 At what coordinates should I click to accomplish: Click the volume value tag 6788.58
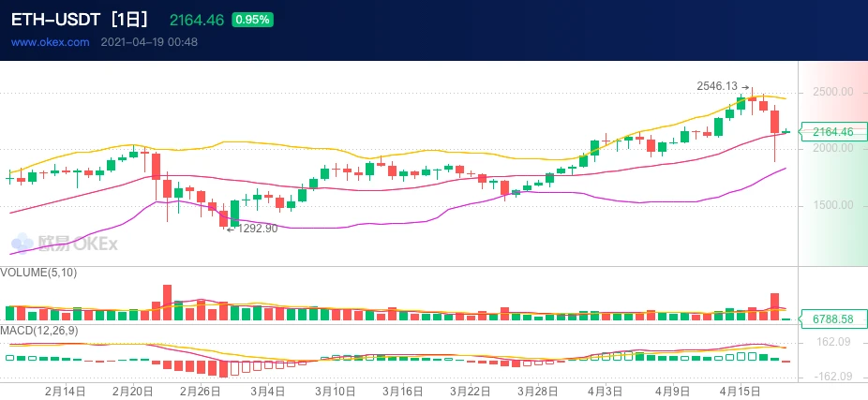click(833, 319)
